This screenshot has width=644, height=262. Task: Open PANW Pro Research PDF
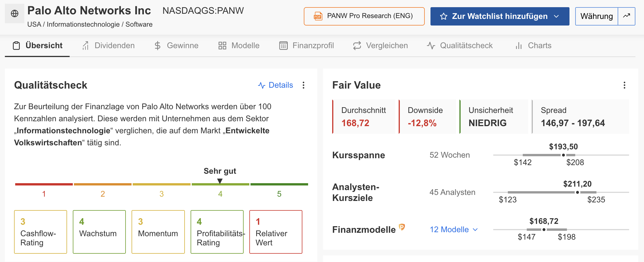coord(364,16)
